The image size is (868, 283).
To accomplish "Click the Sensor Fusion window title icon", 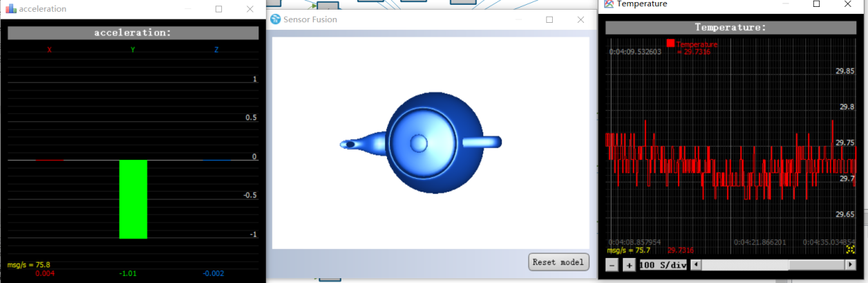I will coord(276,19).
